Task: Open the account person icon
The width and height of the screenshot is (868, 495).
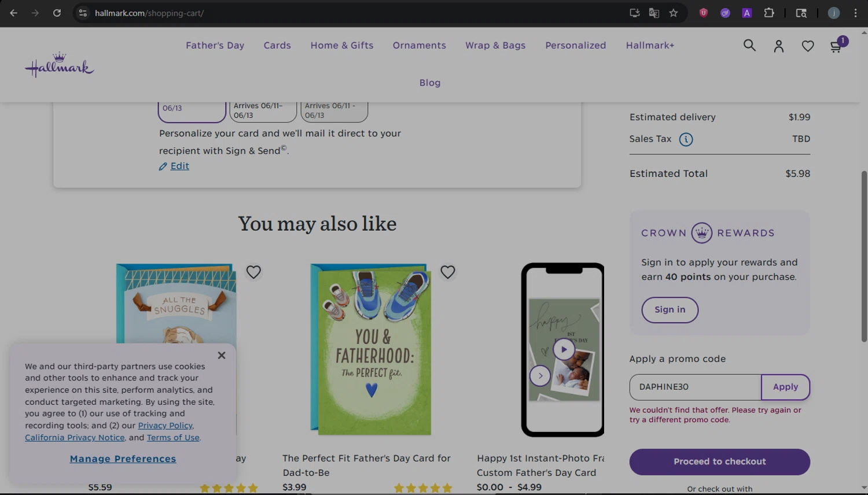Action: pos(779,46)
